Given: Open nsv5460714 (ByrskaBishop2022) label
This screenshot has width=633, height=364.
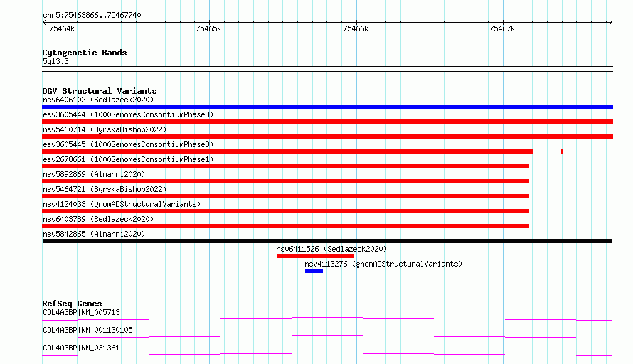Looking at the screenshot, I should click(105, 129).
